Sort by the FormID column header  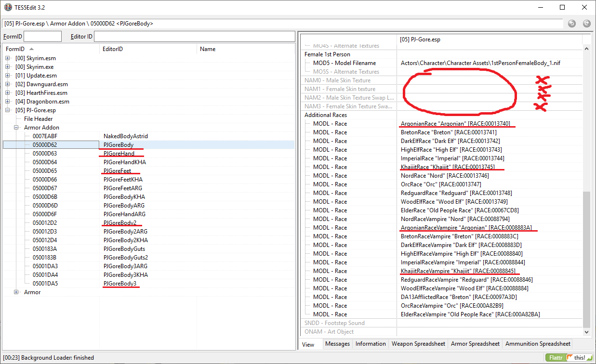[51, 49]
